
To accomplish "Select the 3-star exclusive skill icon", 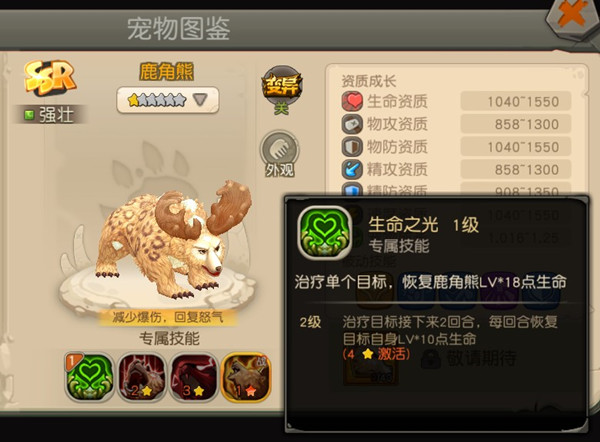I will [x=193, y=377].
